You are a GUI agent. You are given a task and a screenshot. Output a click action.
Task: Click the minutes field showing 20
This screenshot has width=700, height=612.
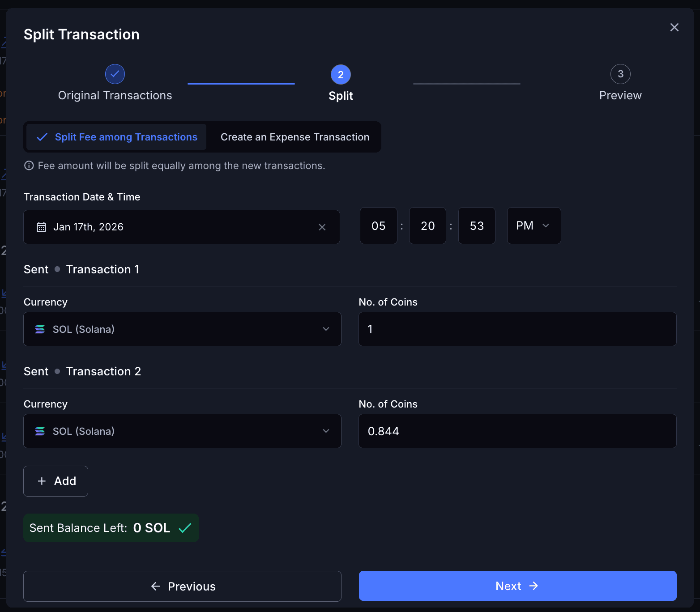coord(427,225)
